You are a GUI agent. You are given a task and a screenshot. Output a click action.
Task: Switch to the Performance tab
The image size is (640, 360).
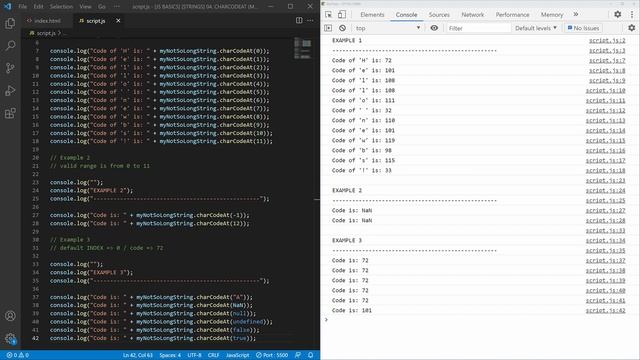click(513, 14)
